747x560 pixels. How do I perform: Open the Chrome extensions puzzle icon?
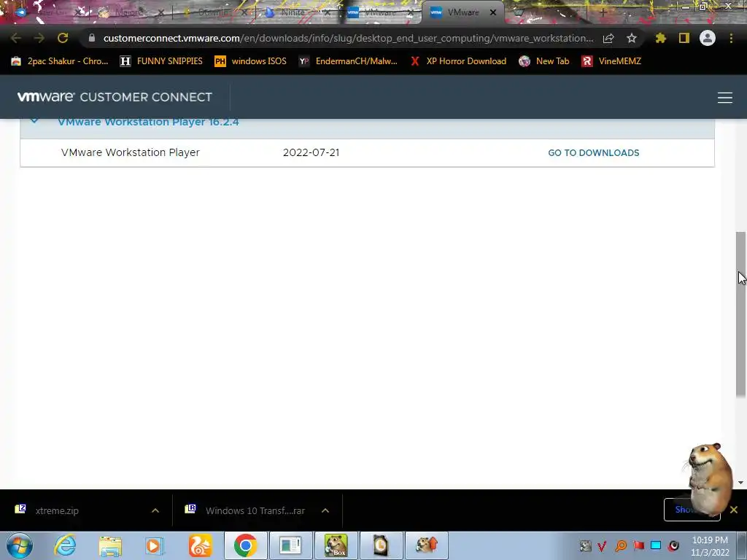tap(660, 38)
